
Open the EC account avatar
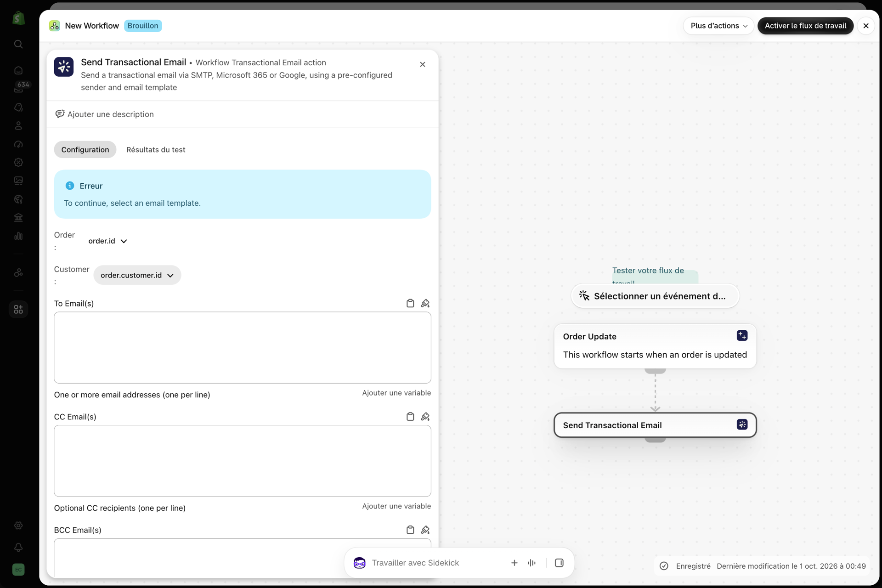click(x=18, y=570)
